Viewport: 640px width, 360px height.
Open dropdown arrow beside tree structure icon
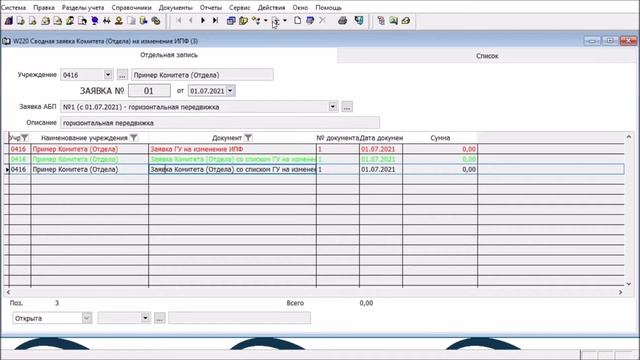[265, 20]
